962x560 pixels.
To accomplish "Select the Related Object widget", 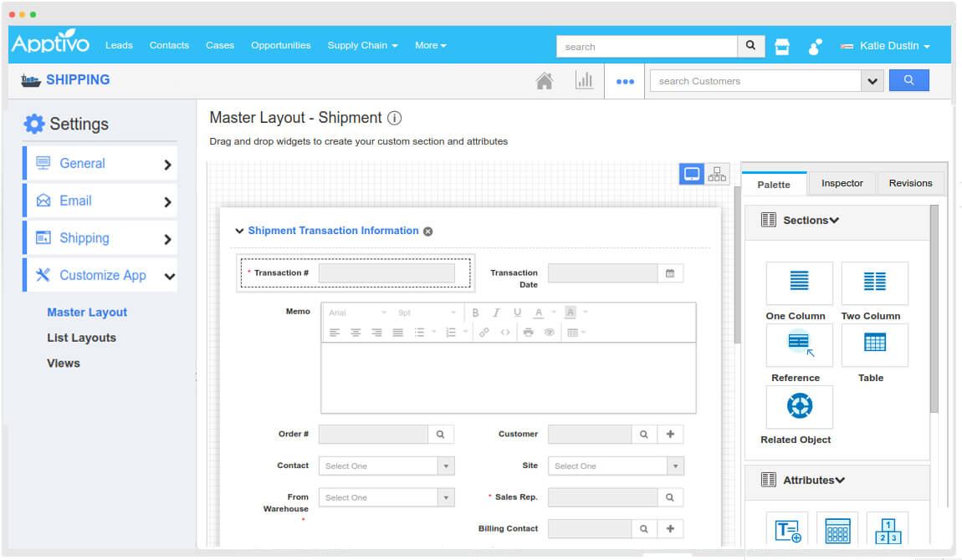I will [x=799, y=407].
